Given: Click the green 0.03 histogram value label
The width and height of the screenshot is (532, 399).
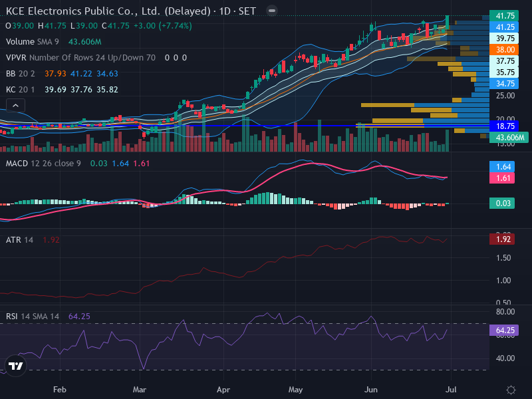Looking at the screenshot, I should (502, 203).
